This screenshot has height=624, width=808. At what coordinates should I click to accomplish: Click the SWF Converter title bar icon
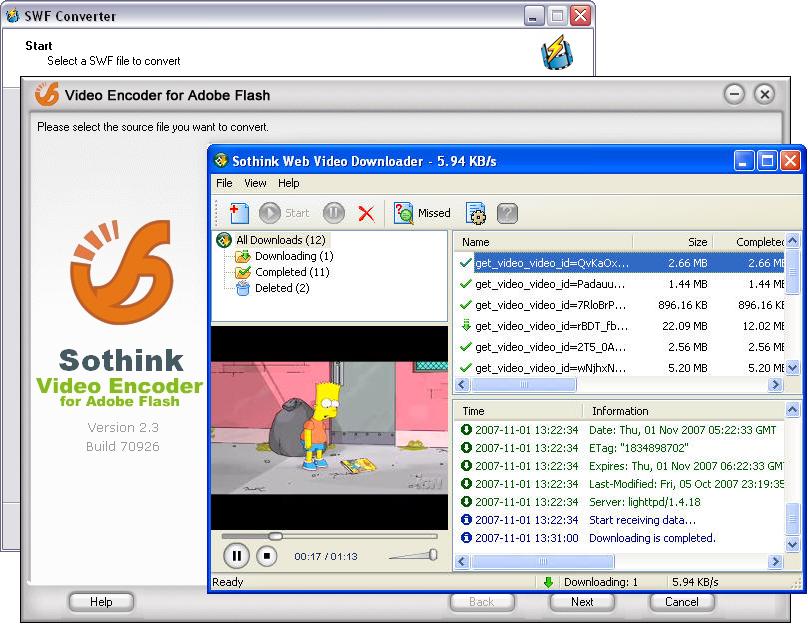pos(13,15)
